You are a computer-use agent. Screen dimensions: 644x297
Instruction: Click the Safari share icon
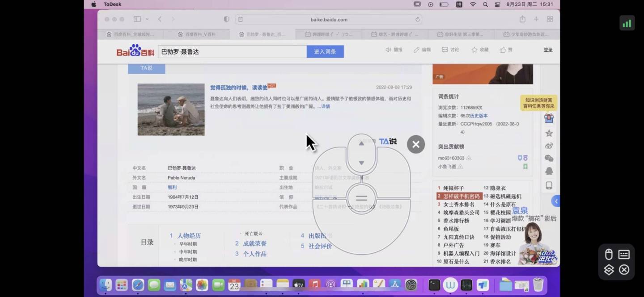(x=522, y=19)
